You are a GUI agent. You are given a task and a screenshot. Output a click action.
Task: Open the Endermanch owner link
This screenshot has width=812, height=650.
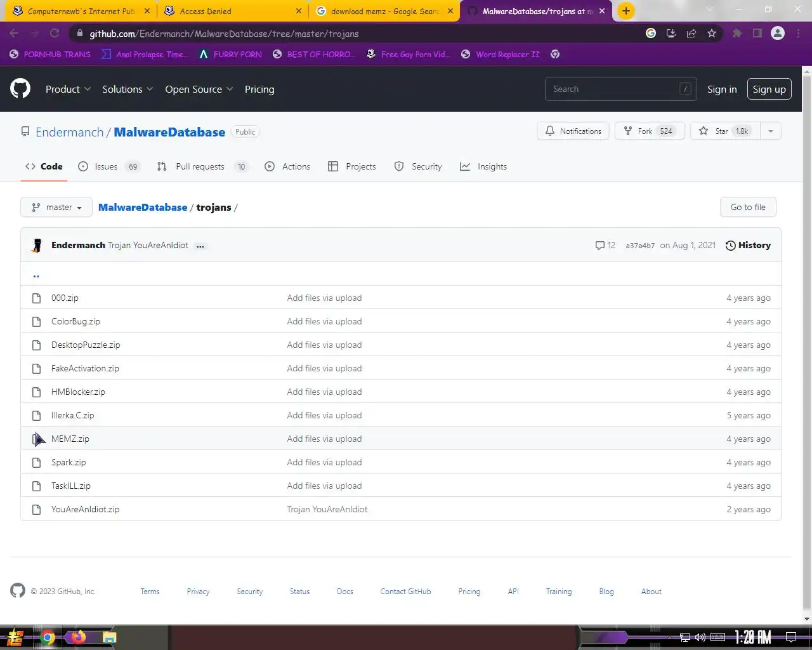69,132
